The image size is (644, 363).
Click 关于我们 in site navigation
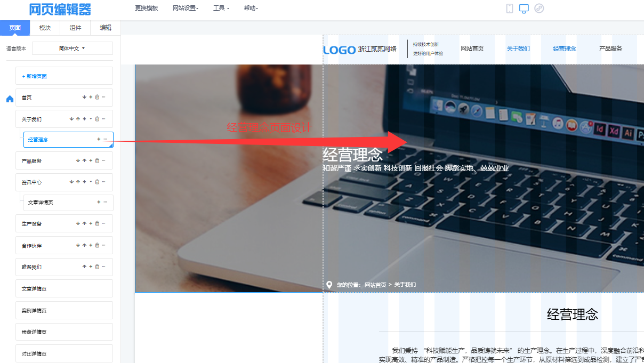point(518,49)
